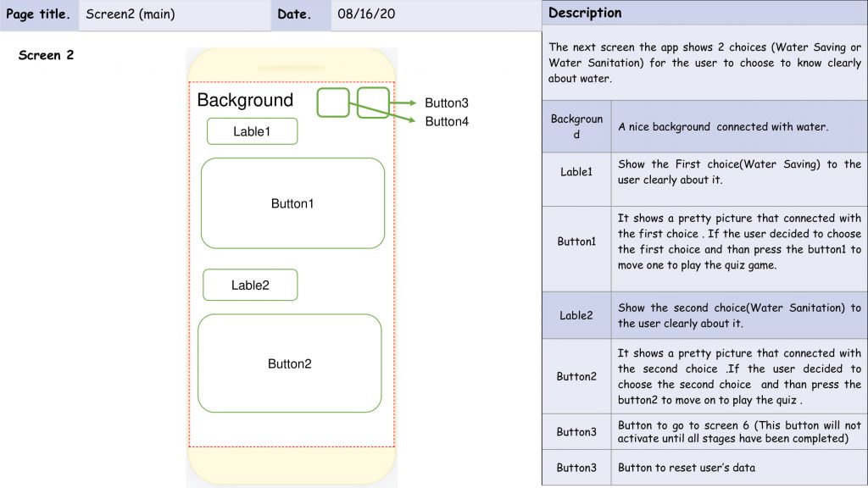
Task: Click the "Screen 2" heading text
Action: point(46,55)
